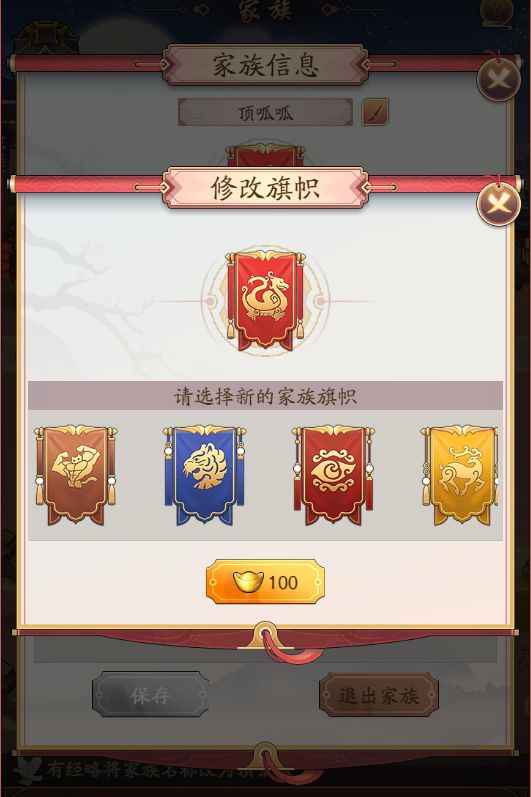This screenshot has height=797, width=531.
Task: Choose the blue tiger banner
Action: coord(204,475)
